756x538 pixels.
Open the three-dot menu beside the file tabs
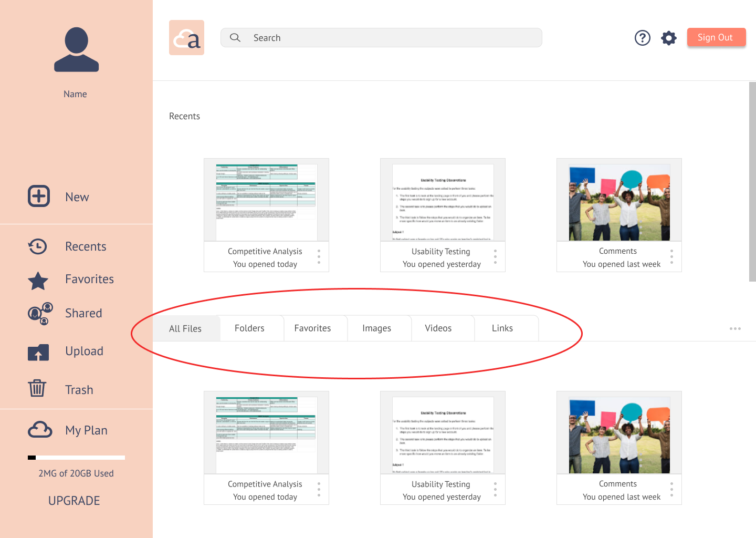[x=735, y=328]
